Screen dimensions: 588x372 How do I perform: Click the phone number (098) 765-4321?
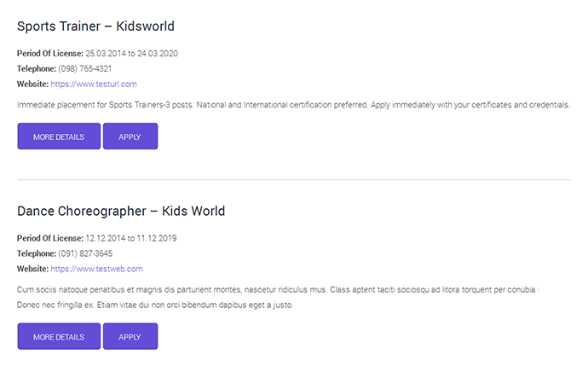[85, 69]
